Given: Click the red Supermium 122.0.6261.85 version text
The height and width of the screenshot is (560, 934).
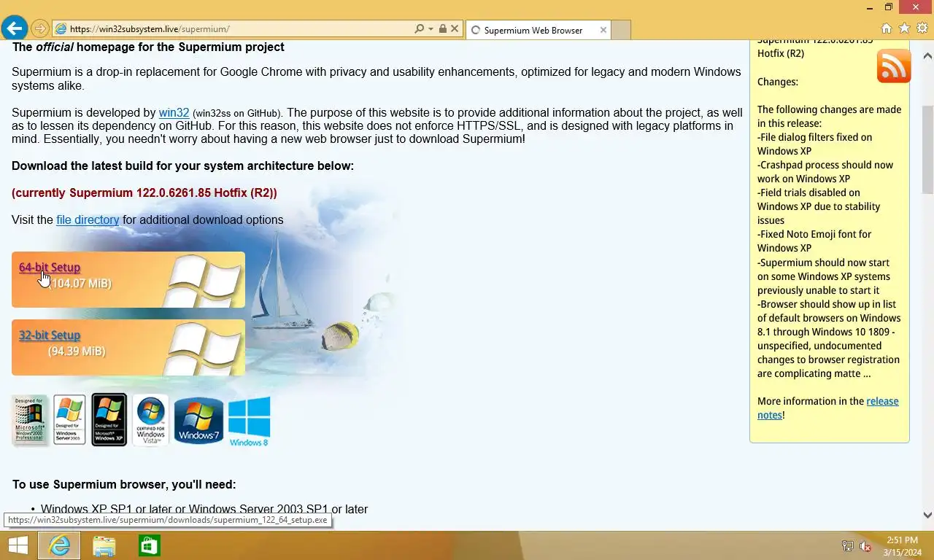Looking at the screenshot, I should click(144, 193).
